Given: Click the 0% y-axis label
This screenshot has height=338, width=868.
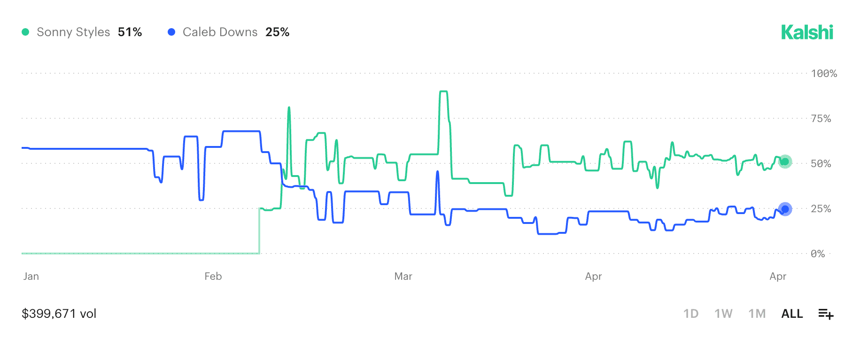Looking at the screenshot, I should coord(818,253).
